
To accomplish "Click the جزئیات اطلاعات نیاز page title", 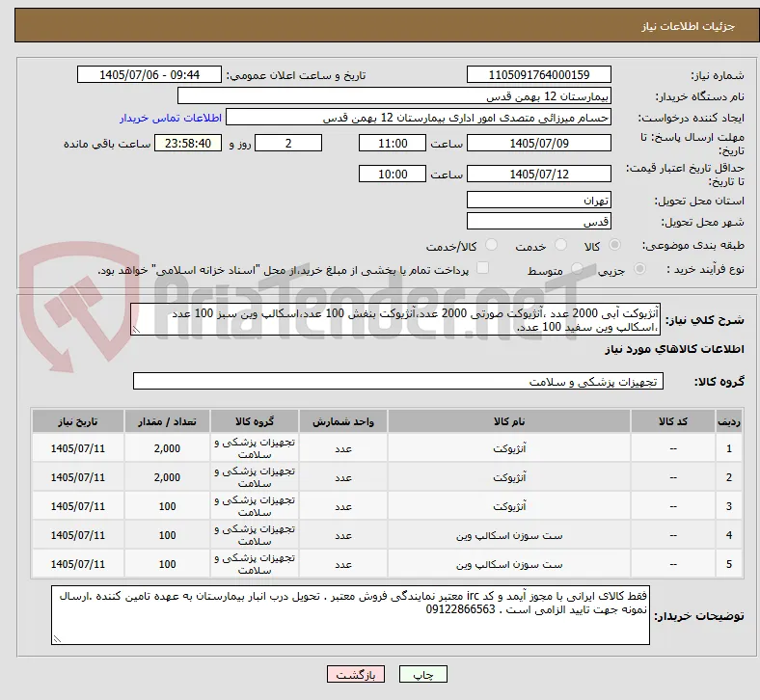I will [x=688, y=26].
